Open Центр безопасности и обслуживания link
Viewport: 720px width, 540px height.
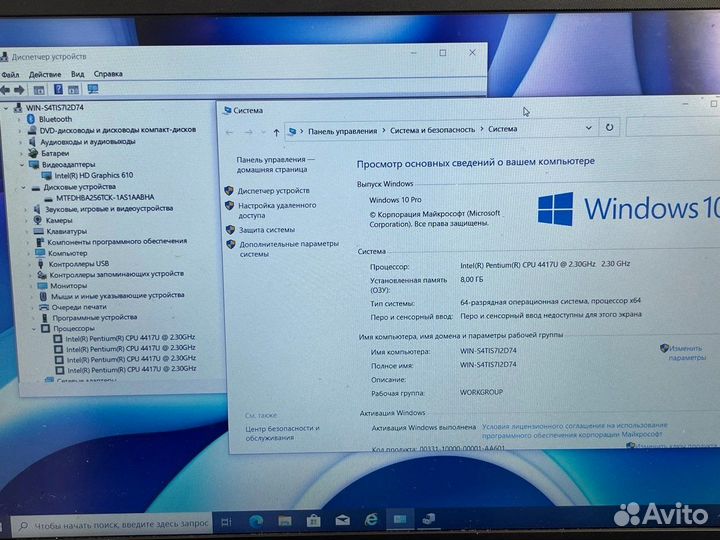tap(282, 433)
